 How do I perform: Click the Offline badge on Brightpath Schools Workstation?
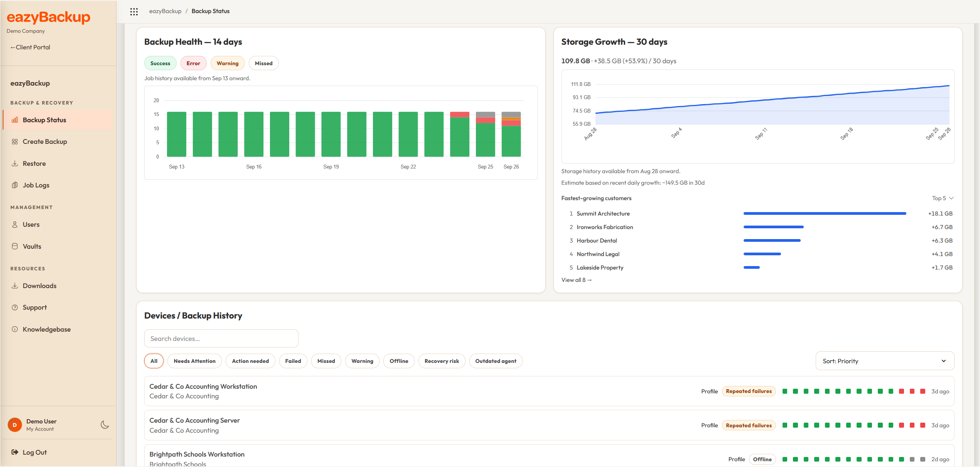[762, 459]
